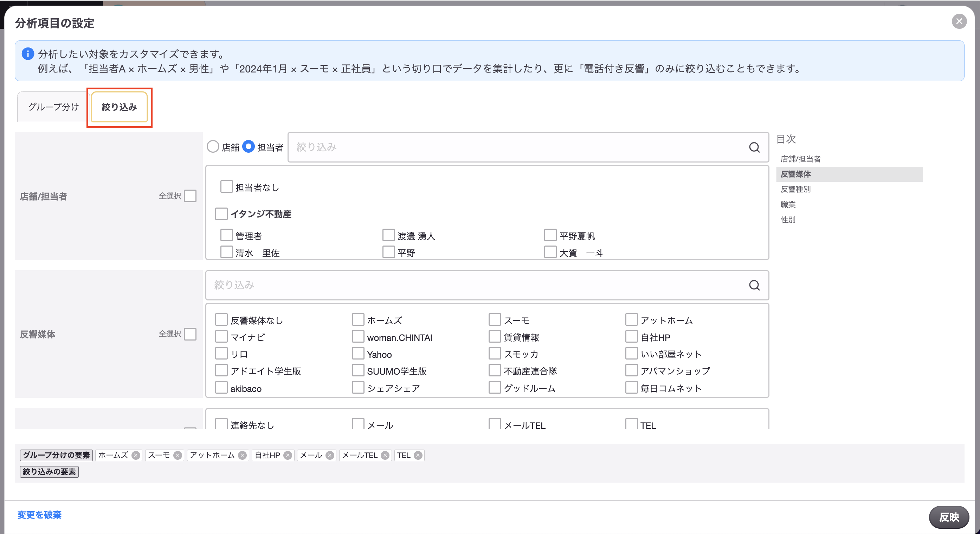Remove the 自社HP tag
Viewport: 980px width, 534px height.
(288, 455)
